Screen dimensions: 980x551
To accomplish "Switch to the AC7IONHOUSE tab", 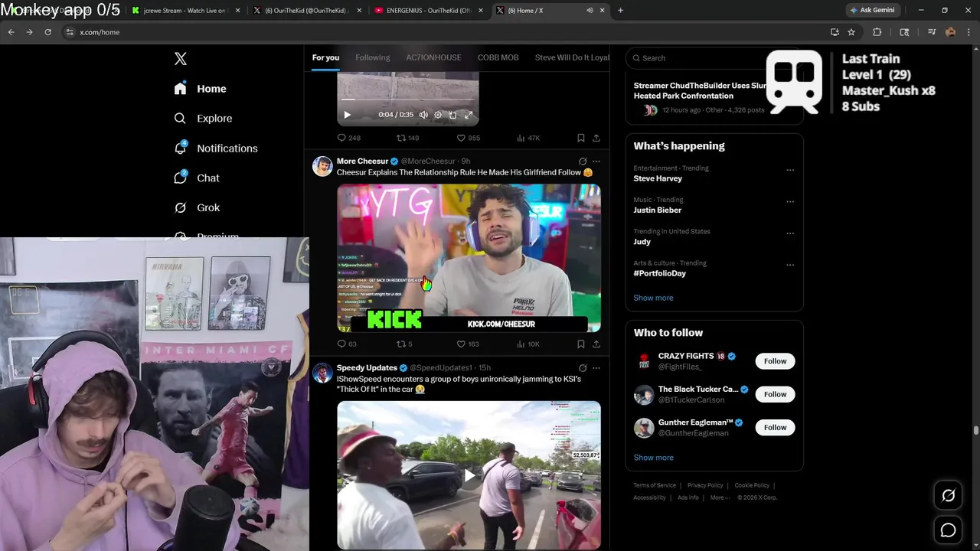I will click(x=433, y=57).
